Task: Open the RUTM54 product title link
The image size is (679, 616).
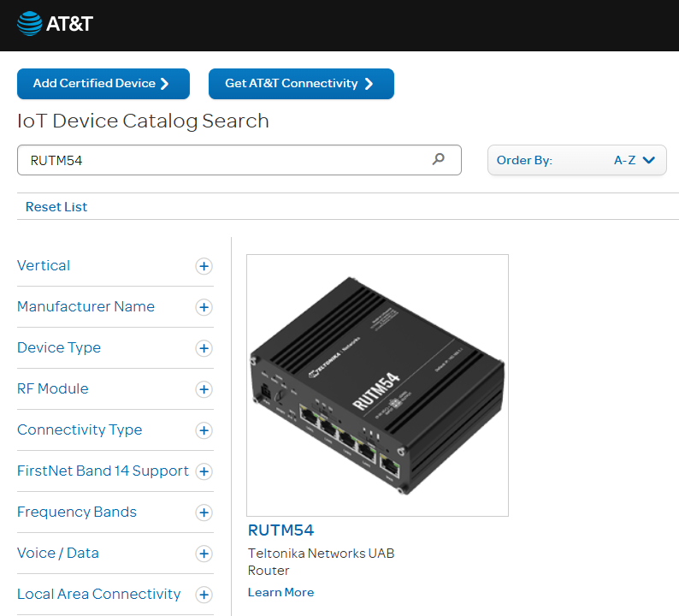Action: pyautogui.click(x=280, y=530)
